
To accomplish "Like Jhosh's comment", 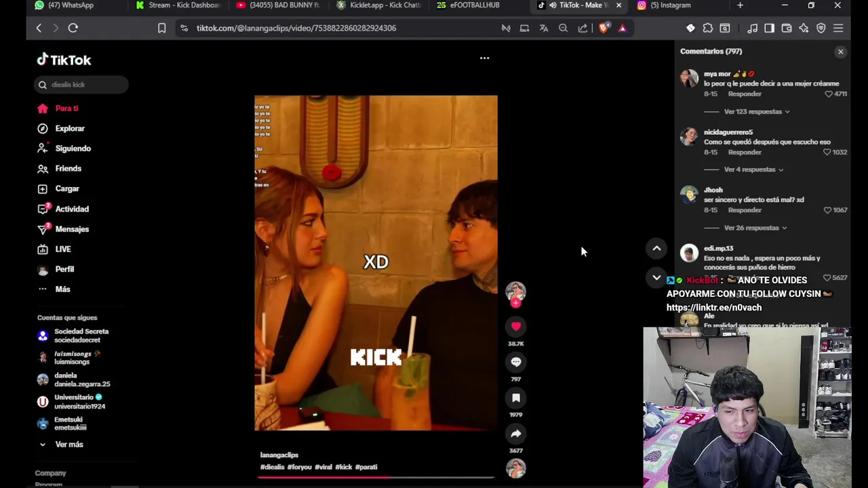I will 827,210.
